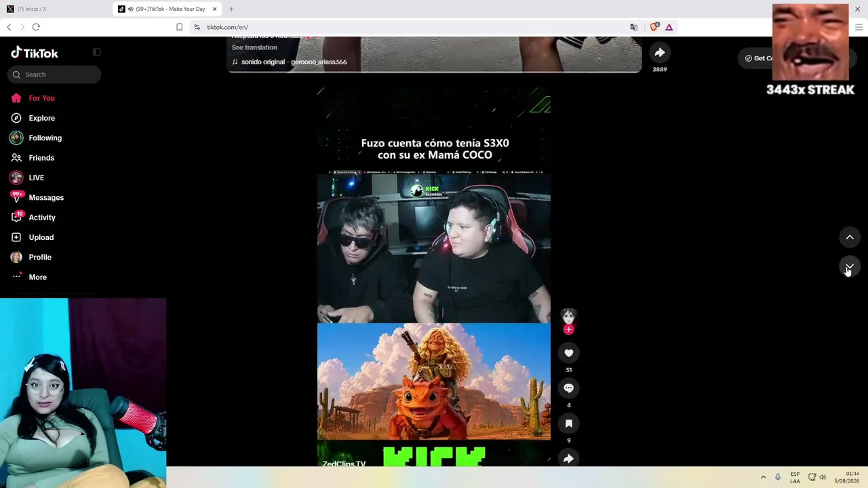Go to the Following feed
The width and height of the screenshot is (868, 488).
(x=45, y=138)
